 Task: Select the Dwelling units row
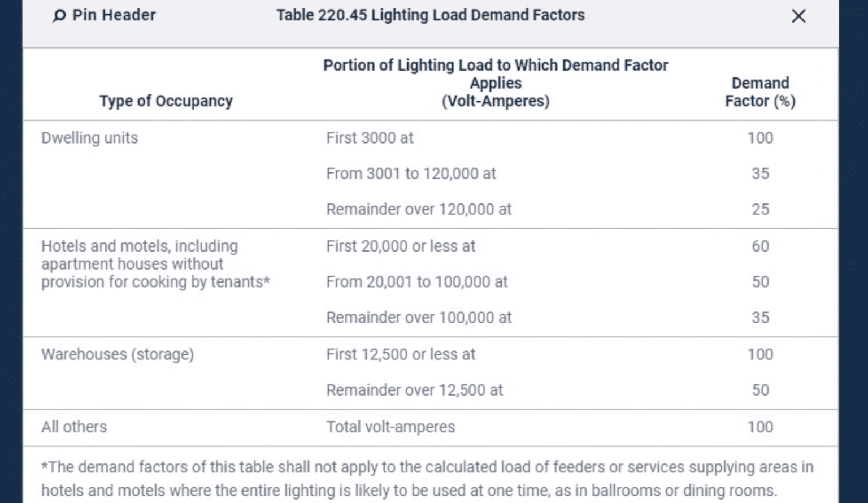[89, 137]
